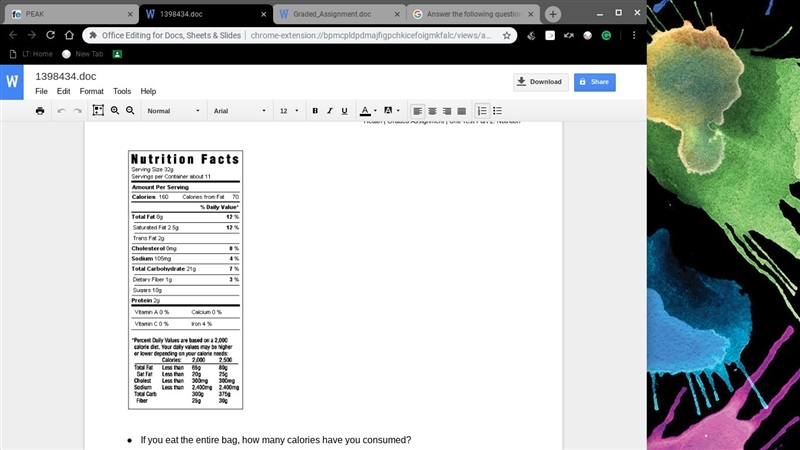The width and height of the screenshot is (800, 450).
Task: Center align the text
Action: (x=432, y=111)
